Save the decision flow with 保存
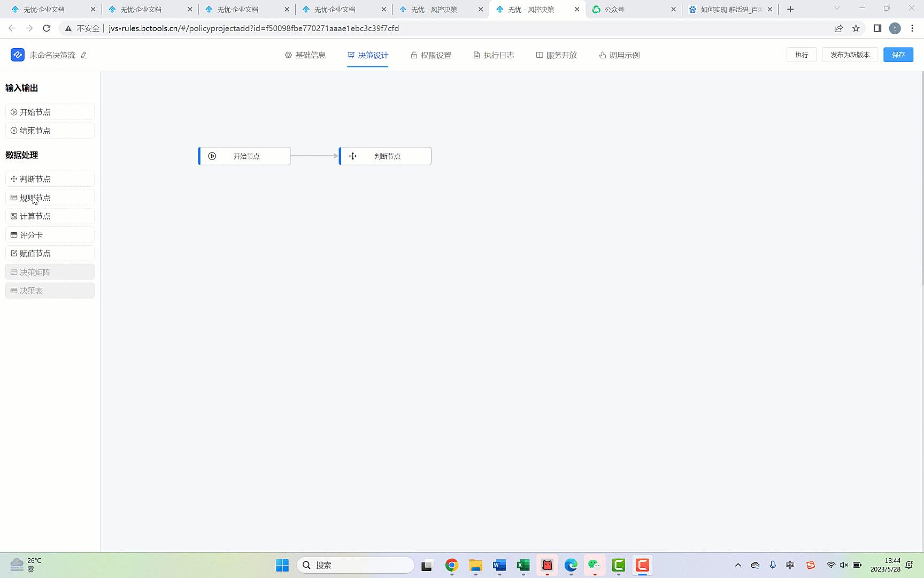The height and width of the screenshot is (578, 924). [x=898, y=55]
